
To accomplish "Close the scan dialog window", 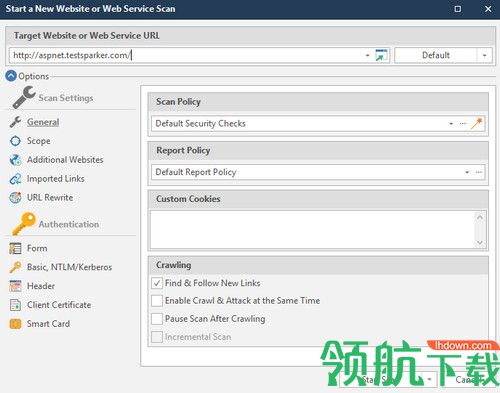I will pos(488,9).
